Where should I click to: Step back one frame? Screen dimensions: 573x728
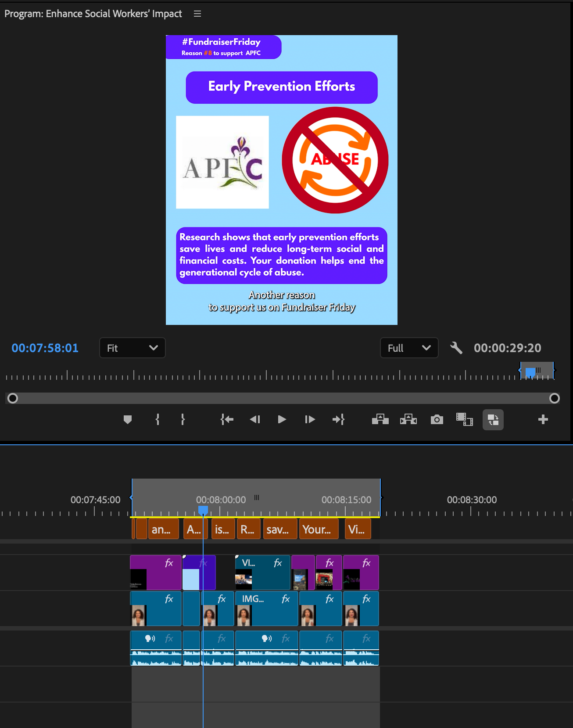[x=255, y=420]
